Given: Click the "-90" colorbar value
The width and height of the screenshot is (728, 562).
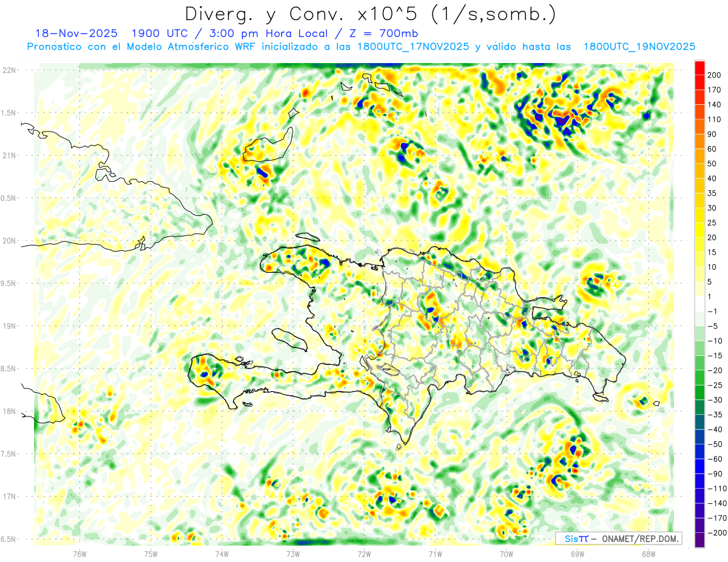Looking at the screenshot, I should [715, 474].
